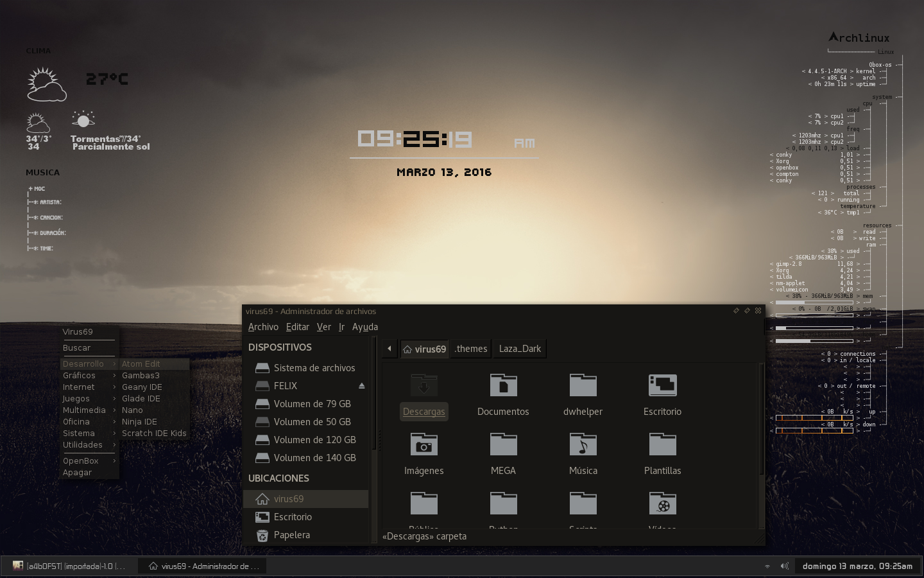Launch Nano from the submenu
Viewport: 924px width, 578px height.
click(154, 410)
